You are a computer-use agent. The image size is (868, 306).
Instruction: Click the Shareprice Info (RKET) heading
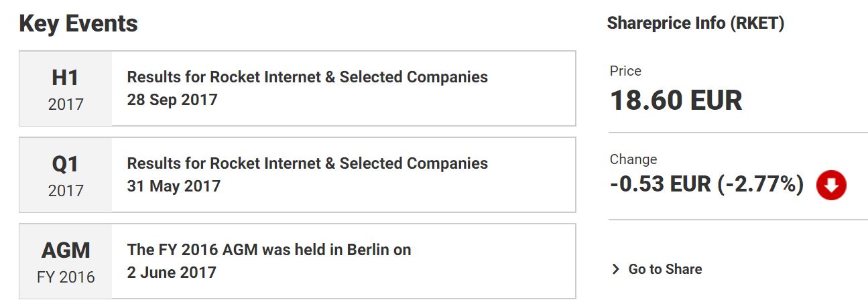click(695, 23)
